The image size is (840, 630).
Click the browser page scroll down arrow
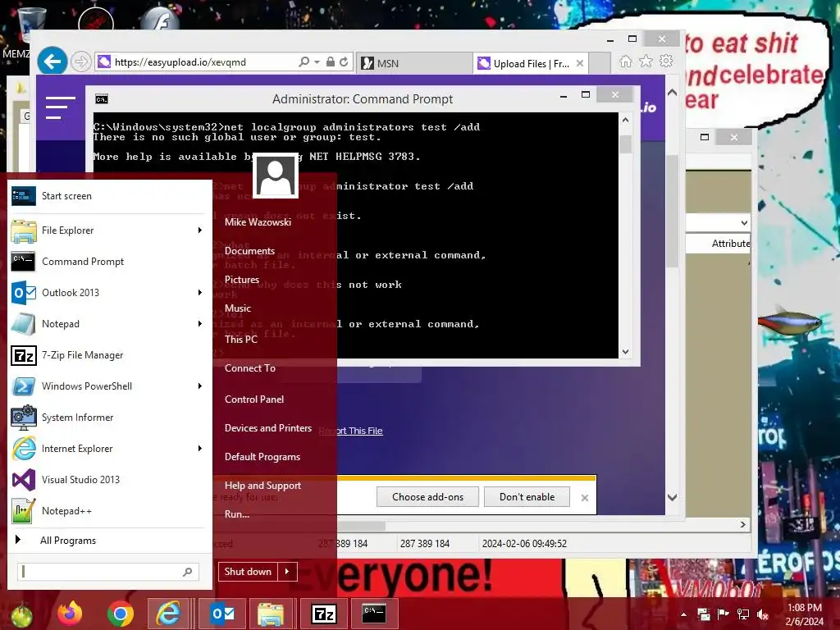673,497
